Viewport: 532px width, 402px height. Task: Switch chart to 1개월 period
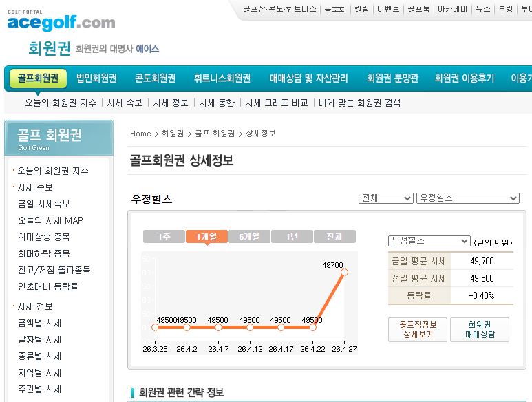[x=206, y=237]
